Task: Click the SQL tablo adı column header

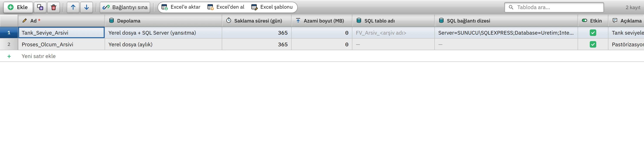Action: [x=393, y=21]
